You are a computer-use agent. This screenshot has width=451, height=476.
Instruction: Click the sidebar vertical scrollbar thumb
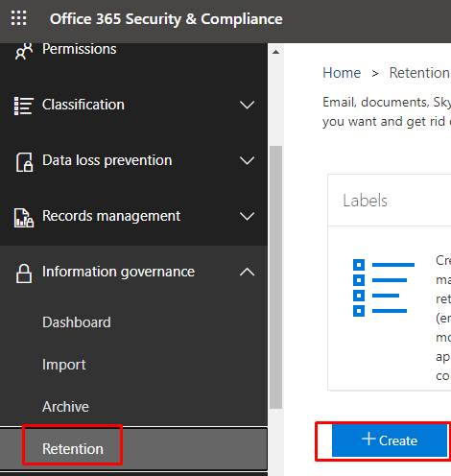[x=275, y=277]
